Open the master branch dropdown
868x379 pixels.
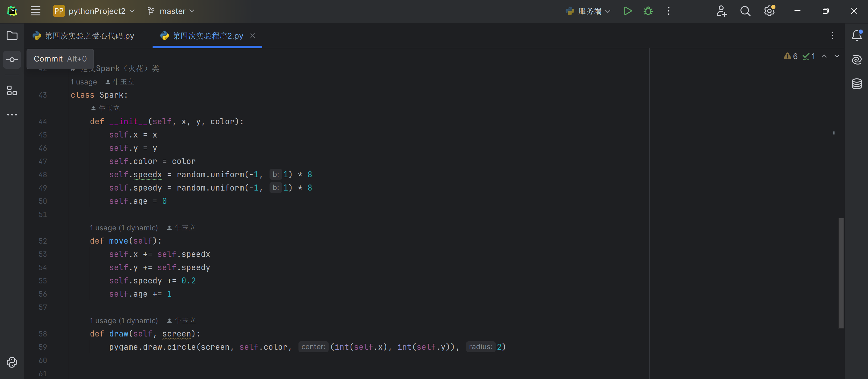171,11
